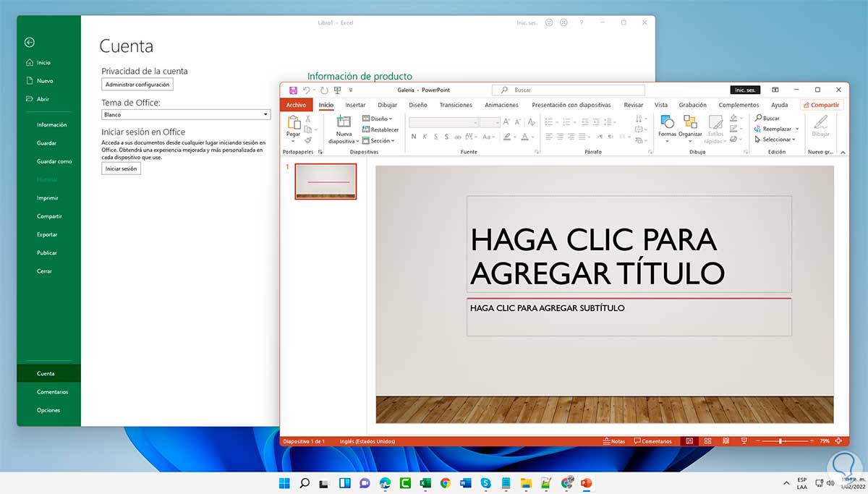Click the Pegar (paste) clipboard icon
The height and width of the screenshot is (494, 868).
point(293,122)
